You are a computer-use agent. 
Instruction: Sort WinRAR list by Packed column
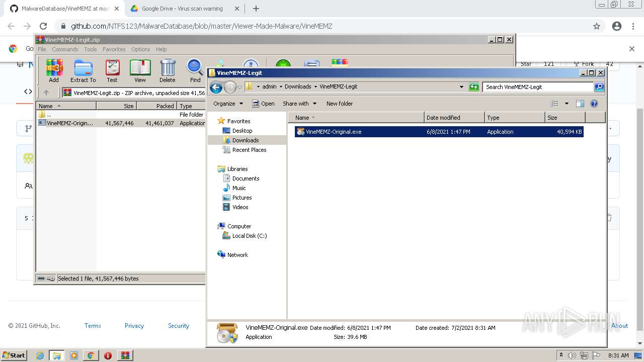(x=156, y=106)
